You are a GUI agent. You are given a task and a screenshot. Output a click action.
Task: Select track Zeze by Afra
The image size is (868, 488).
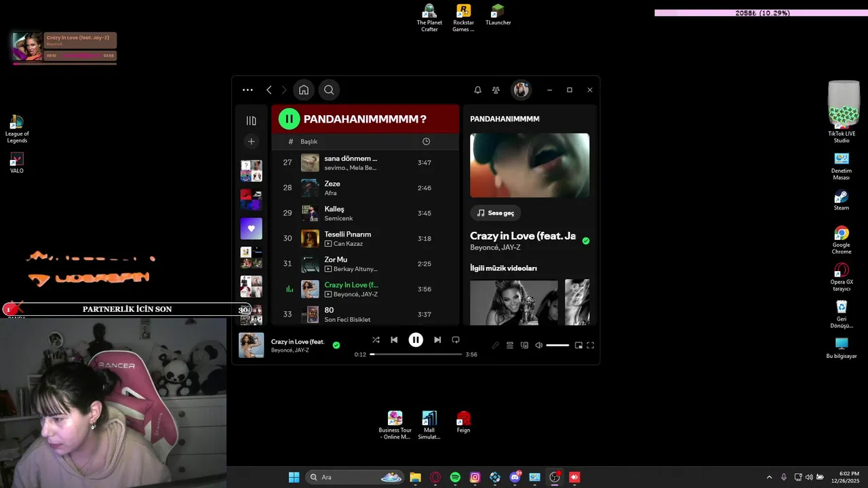pyautogui.click(x=366, y=188)
